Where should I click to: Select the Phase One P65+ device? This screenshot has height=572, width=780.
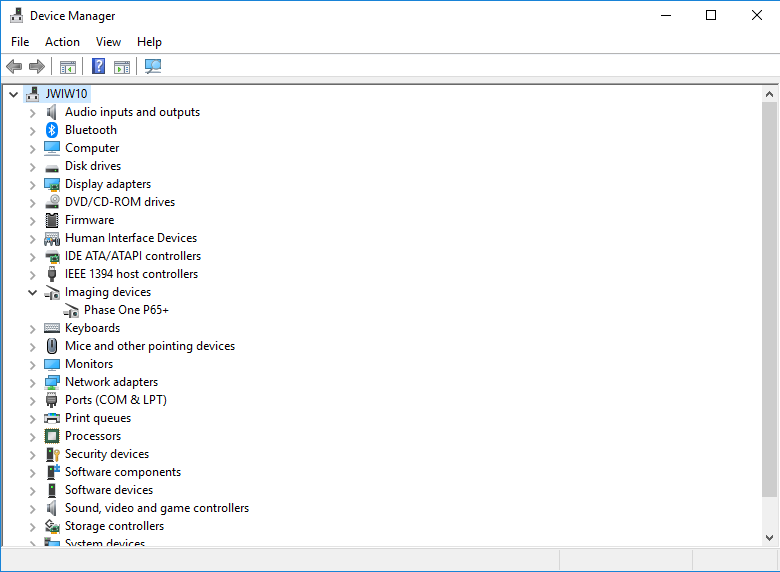(x=126, y=310)
